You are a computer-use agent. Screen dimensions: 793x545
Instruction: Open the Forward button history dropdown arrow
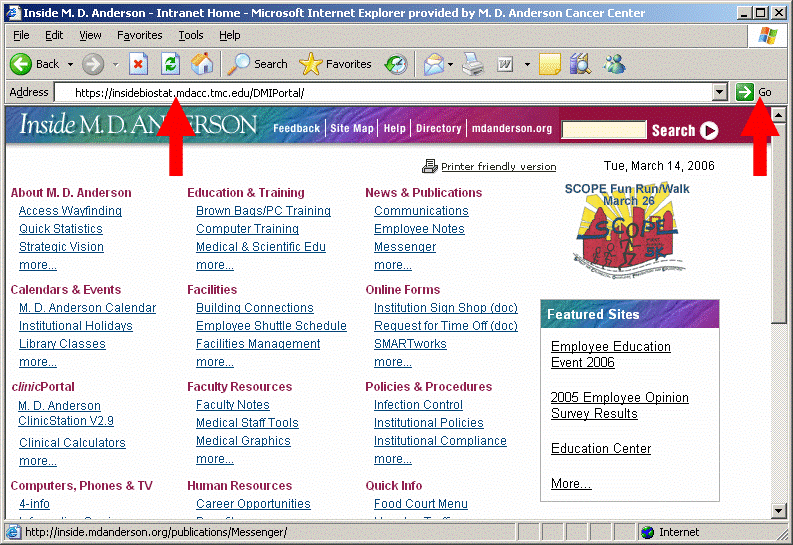[x=115, y=64]
